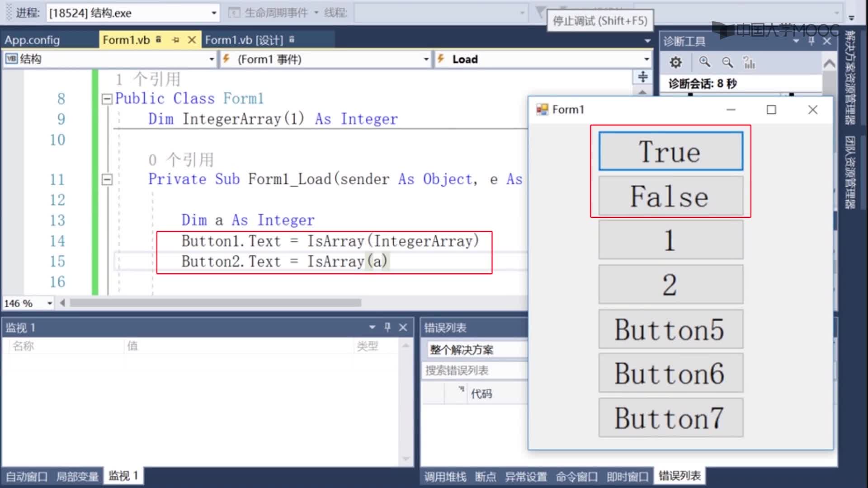Click the 类型 column header in watch
This screenshot has height=488, width=868.
point(375,346)
